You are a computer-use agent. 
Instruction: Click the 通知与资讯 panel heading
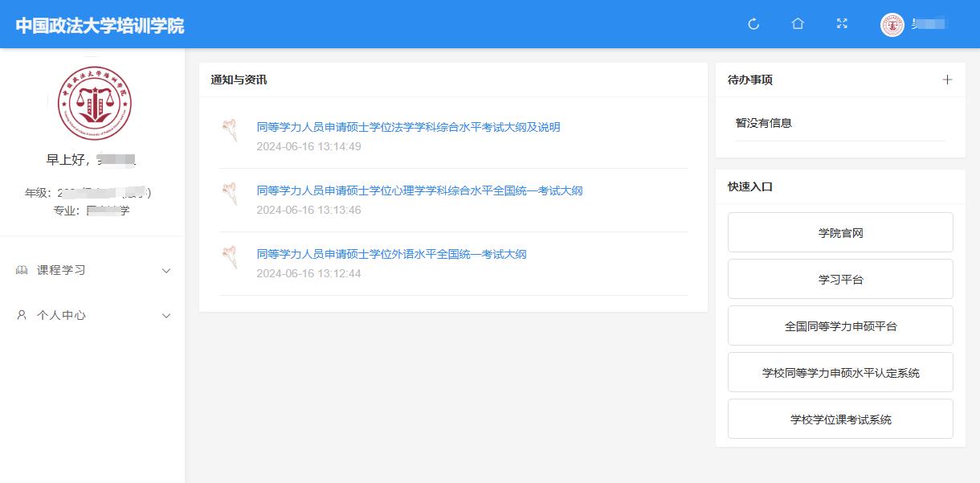pyautogui.click(x=239, y=80)
